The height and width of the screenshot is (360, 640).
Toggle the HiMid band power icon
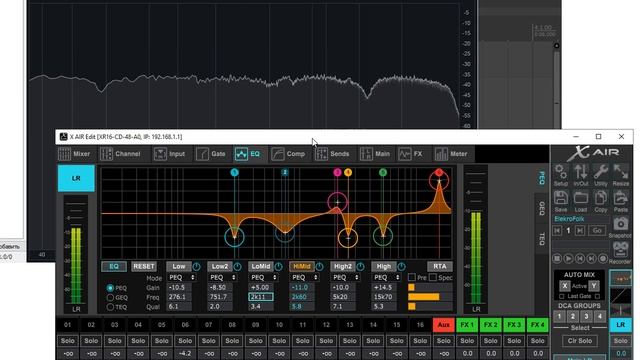click(319, 267)
